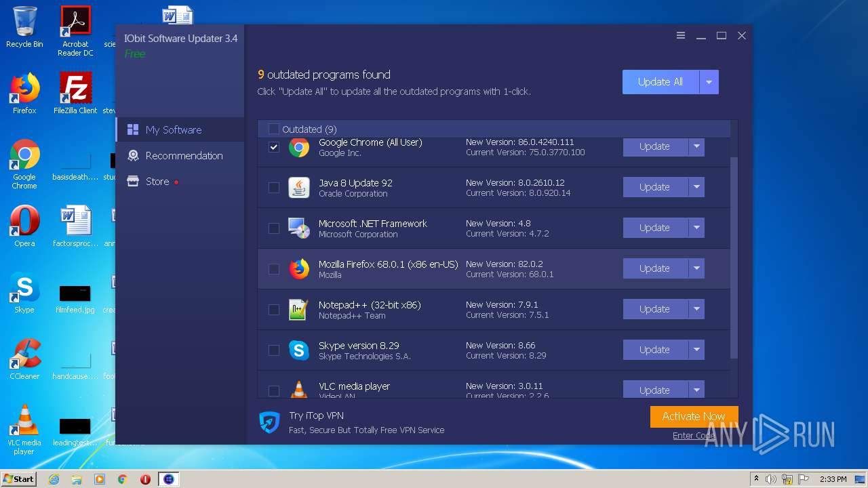Open Opera desktop shortcut
This screenshot has width=868, height=488.
click(24, 226)
